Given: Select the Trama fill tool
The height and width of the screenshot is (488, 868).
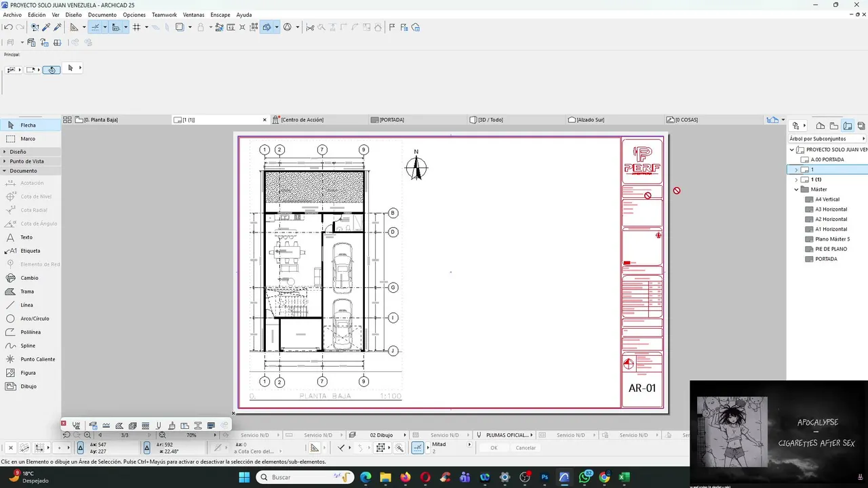Looking at the screenshot, I should pyautogui.click(x=31, y=291).
